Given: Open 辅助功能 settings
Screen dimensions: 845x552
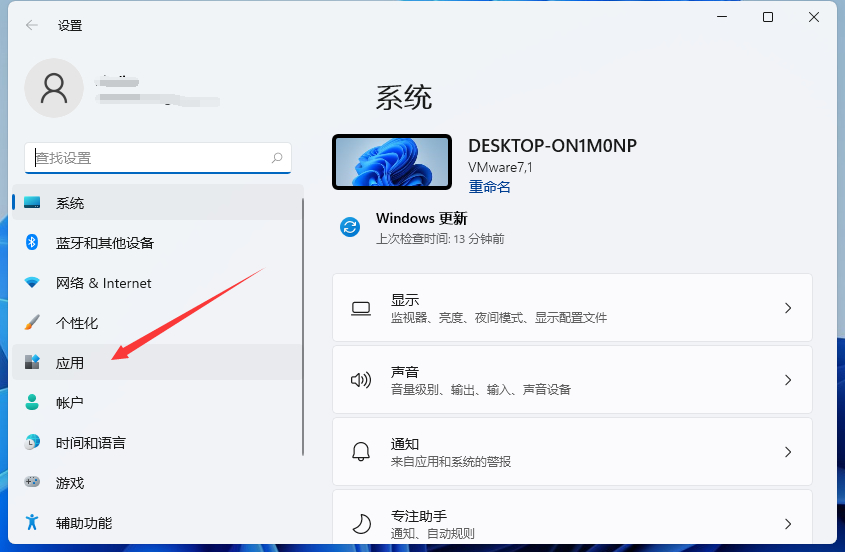Looking at the screenshot, I should (x=156, y=522).
